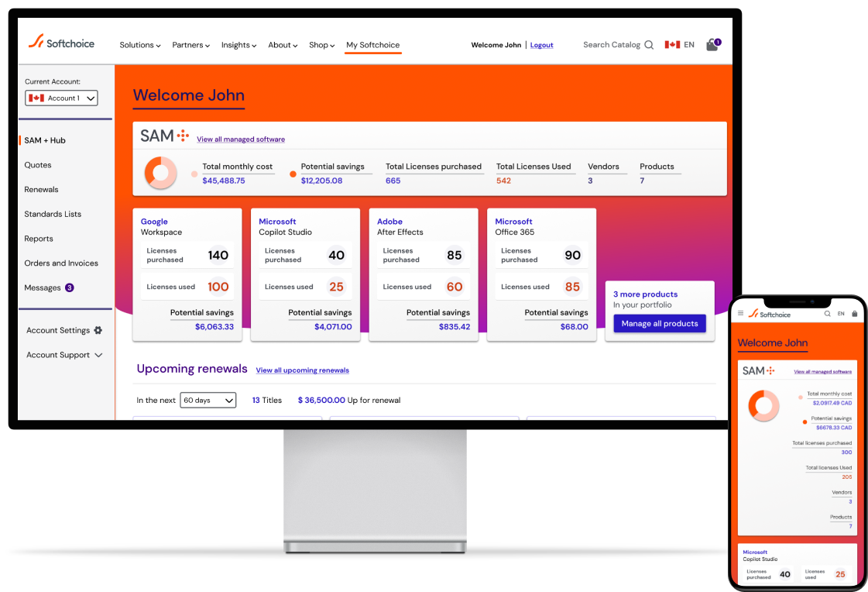The width and height of the screenshot is (868, 592).
Task: Open the shopping cart with 1 item
Action: (x=712, y=44)
